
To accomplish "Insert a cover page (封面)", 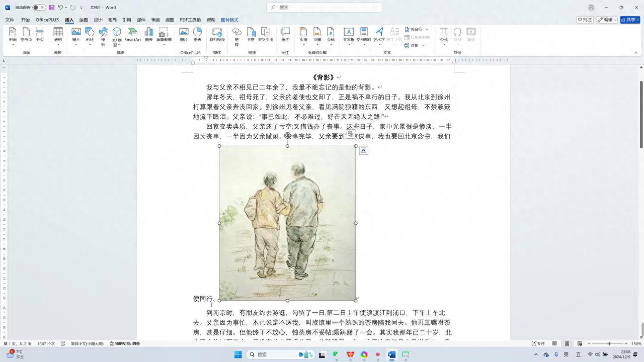I will pyautogui.click(x=13, y=34).
